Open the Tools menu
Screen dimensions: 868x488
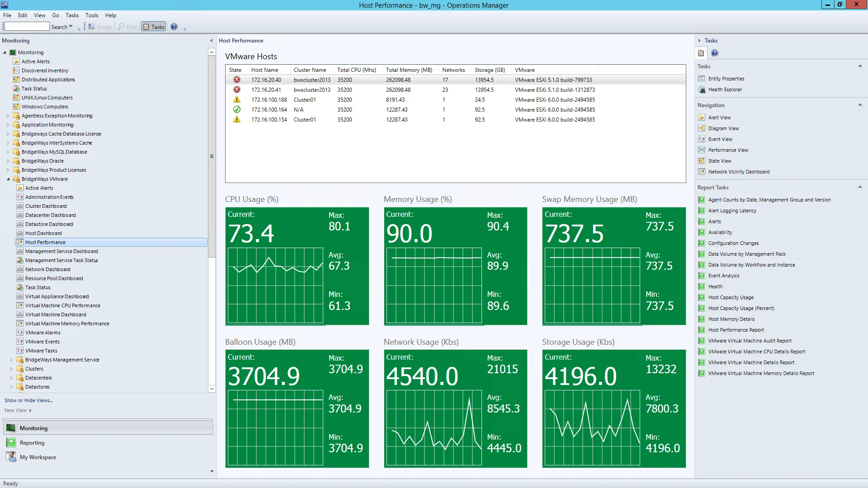[92, 15]
